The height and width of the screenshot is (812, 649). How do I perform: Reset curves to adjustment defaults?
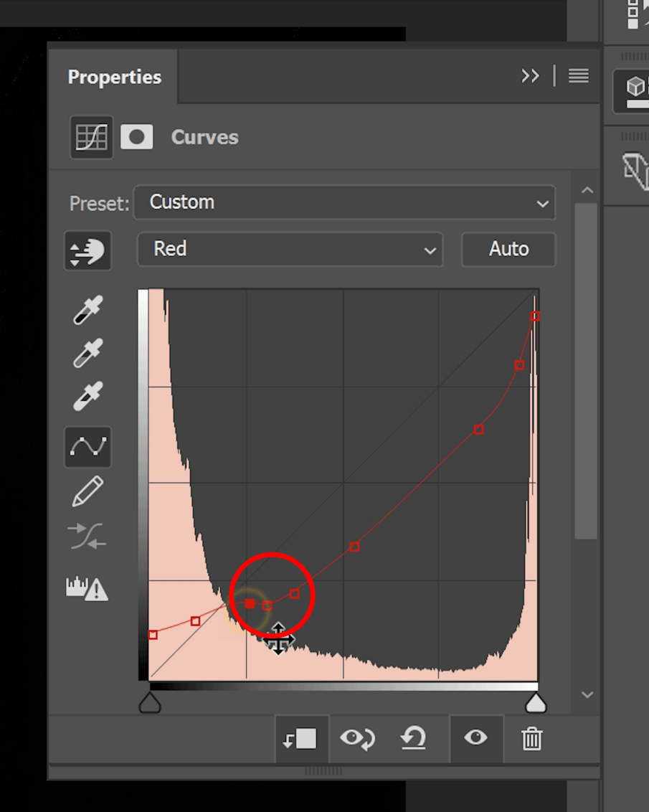click(414, 738)
